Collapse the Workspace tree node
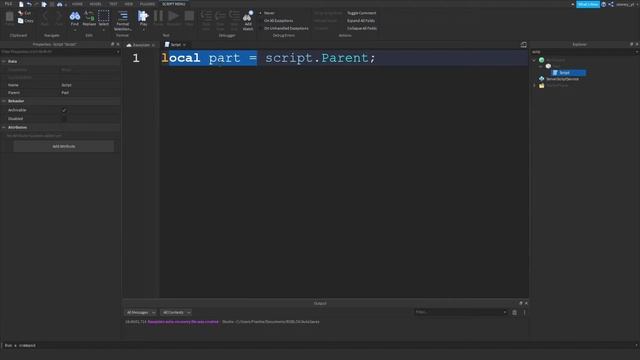The width and height of the screenshot is (640, 360). [534, 60]
